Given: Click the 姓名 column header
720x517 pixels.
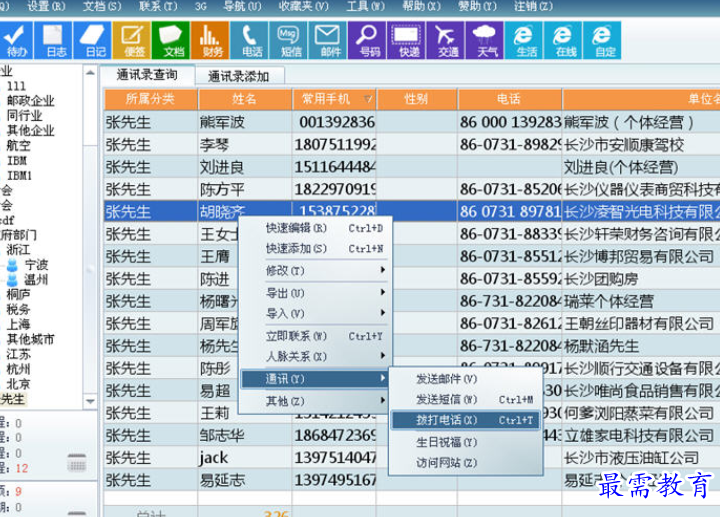Looking at the screenshot, I should point(244,99).
